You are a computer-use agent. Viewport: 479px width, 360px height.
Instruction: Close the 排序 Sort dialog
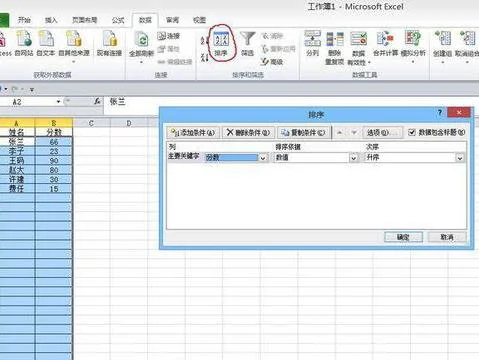[459, 112]
